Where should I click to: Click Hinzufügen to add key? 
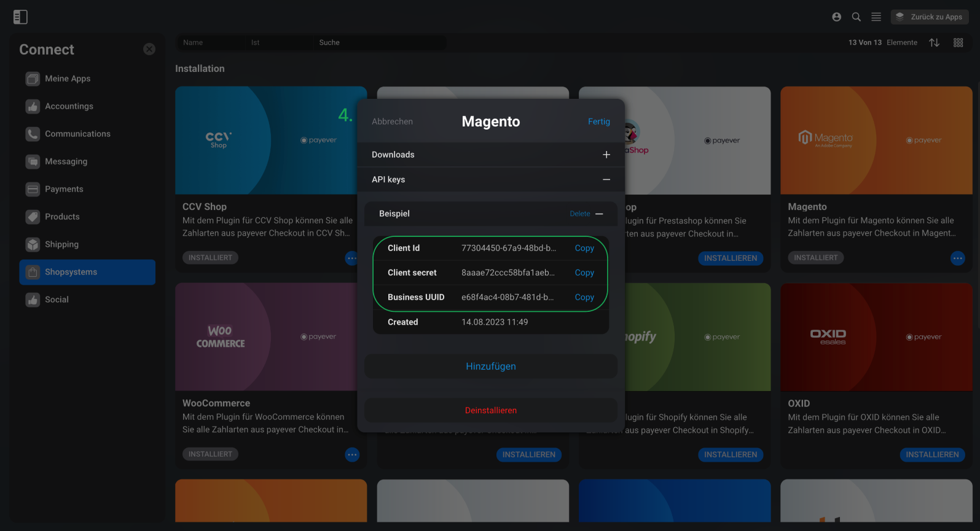click(491, 366)
